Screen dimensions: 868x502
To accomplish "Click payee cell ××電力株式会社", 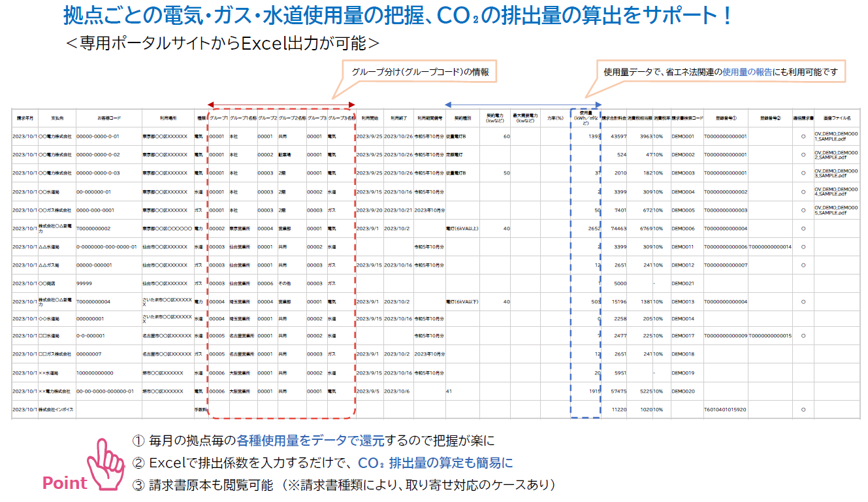I will [x=54, y=392].
